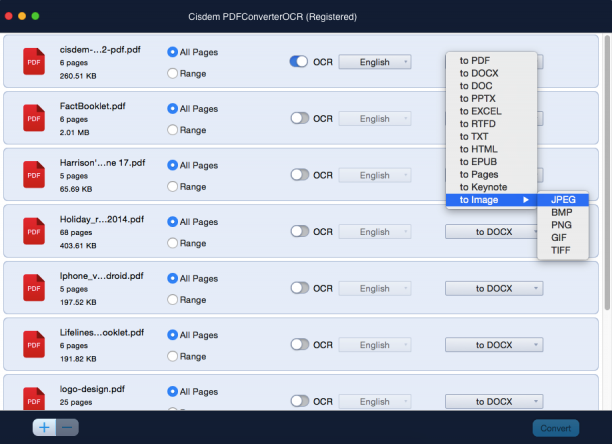Choose 'to Pages' in format menu
Image resolution: width=612 pixels, height=444 pixels.
click(491, 174)
